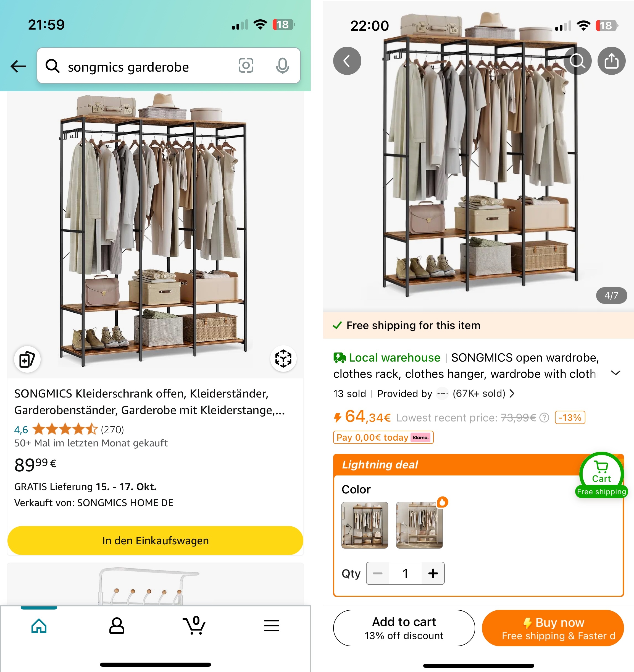
Task: Increase quantity with the plus button
Action: coord(433,573)
